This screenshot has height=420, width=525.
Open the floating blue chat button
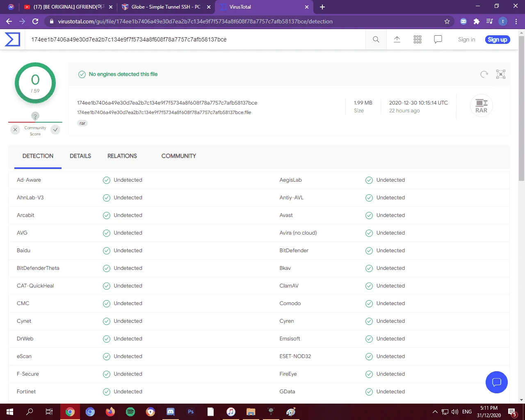pyautogui.click(x=497, y=382)
